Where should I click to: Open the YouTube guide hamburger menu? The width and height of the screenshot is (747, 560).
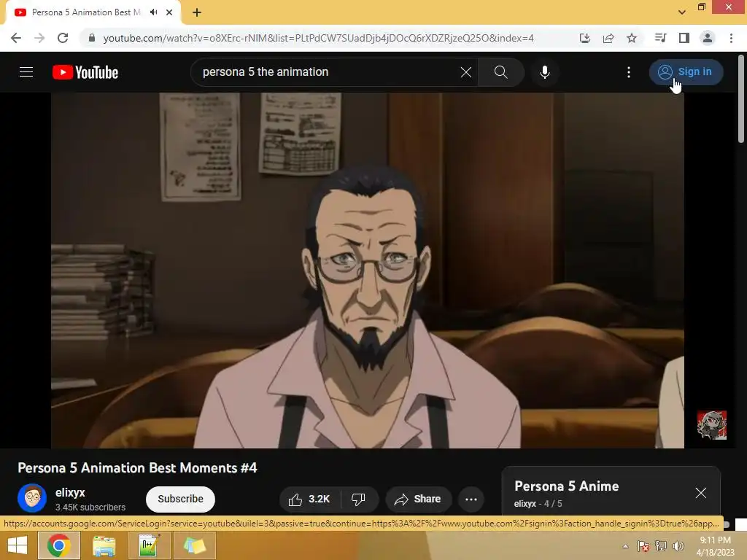[x=26, y=72]
